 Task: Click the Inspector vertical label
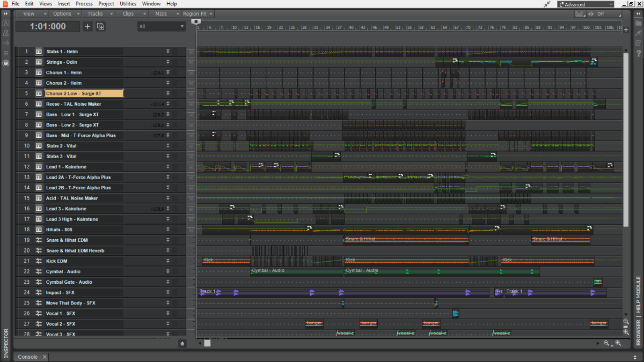tap(6, 343)
